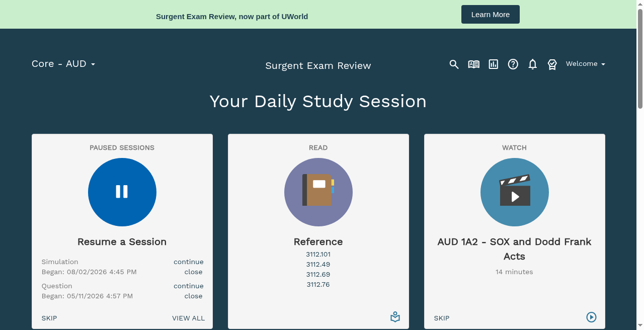Click the Resume a Session heading

click(122, 242)
